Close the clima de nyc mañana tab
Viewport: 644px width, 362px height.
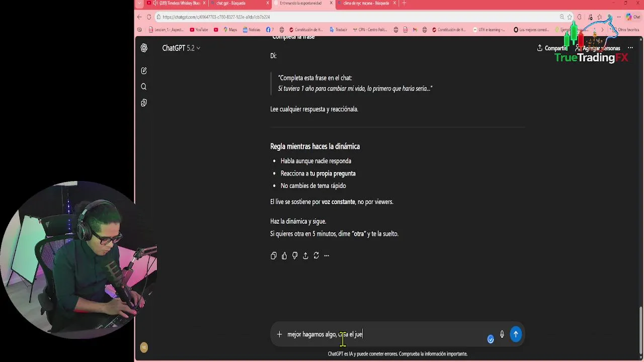point(394,3)
